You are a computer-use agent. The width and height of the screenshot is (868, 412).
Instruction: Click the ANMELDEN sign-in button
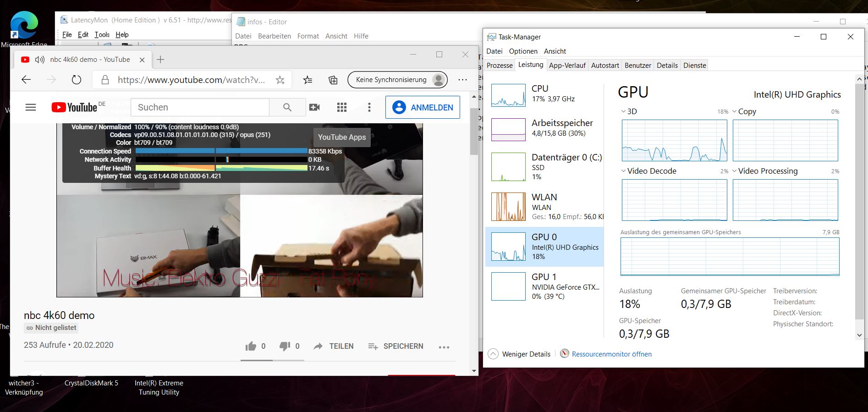tap(423, 107)
